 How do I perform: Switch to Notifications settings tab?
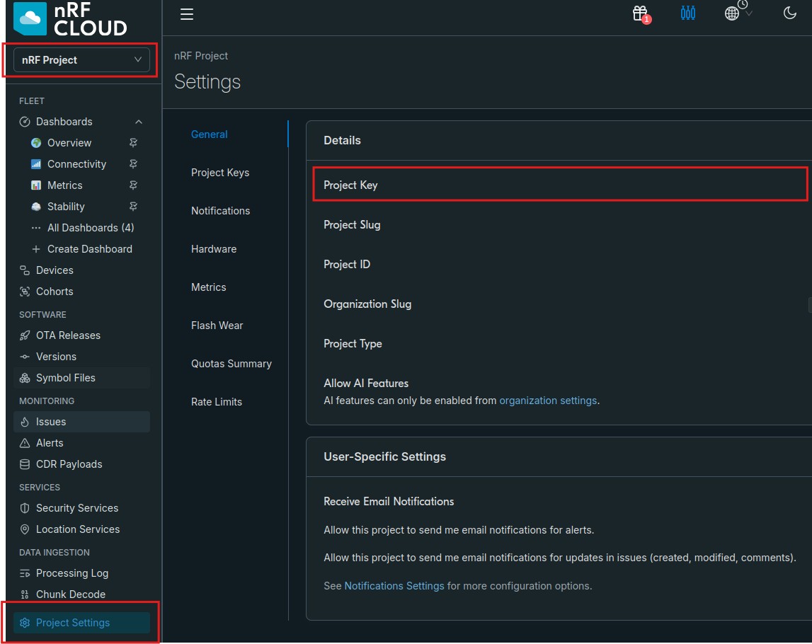tap(221, 211)
